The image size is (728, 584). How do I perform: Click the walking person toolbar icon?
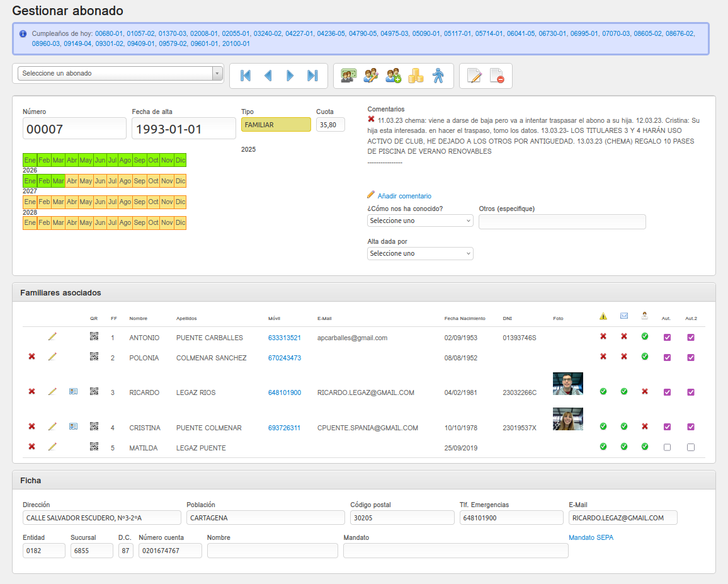438,76
